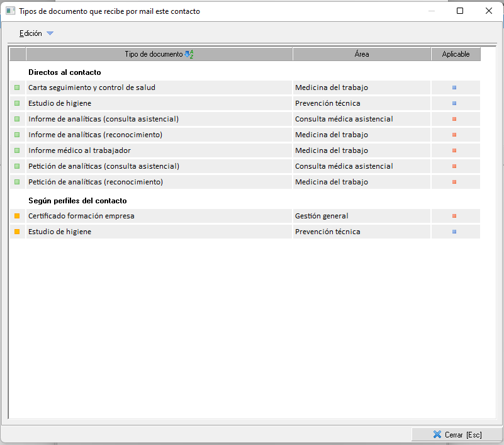Collapse the Según perfiles del contacto group
Image resolution: width=504 pixels, height=445 pixels.
click(x=77, y=201)
